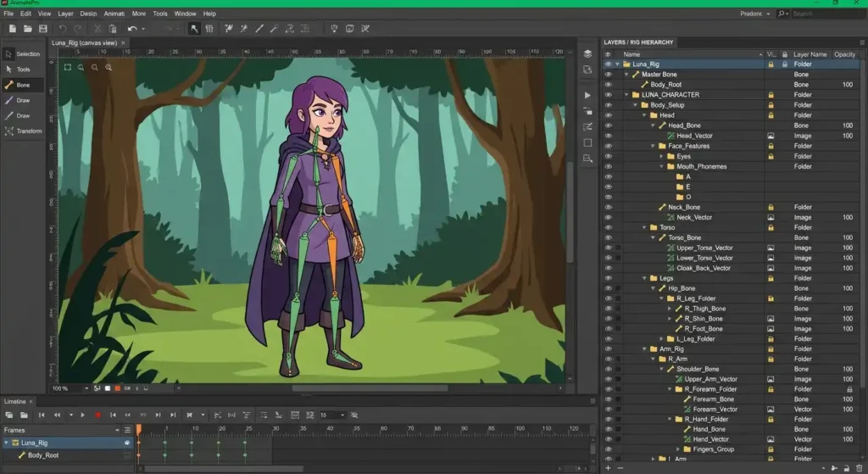Screen dimensions: 868x474
Task: Click the white color swatch below canvas
Action: (x=108, y=388)
